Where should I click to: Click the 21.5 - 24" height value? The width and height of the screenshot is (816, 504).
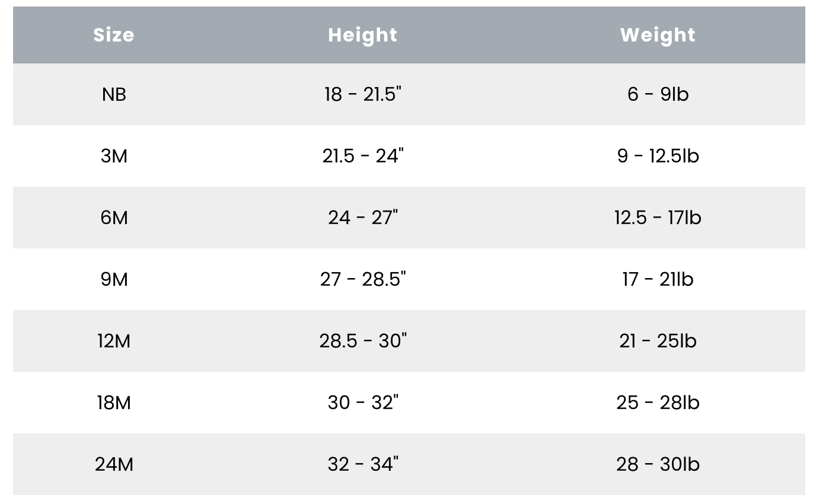363,156
